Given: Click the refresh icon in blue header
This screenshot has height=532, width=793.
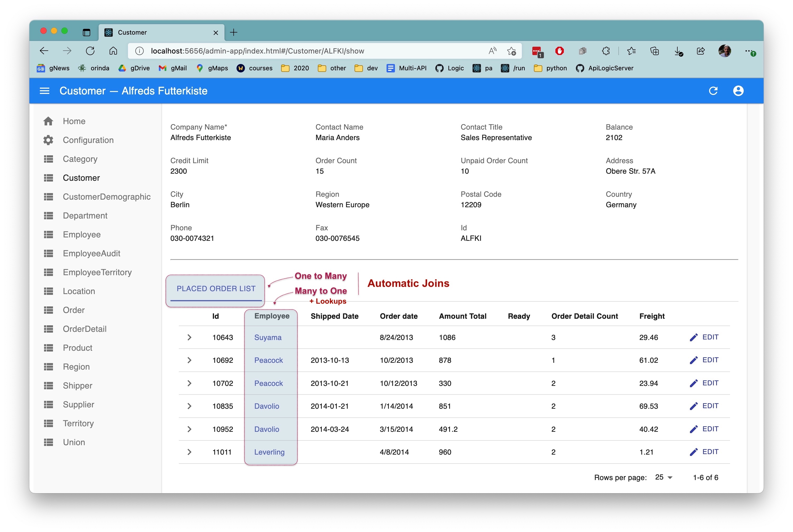Looking at the screenshot, I should [x=713, y=91].
